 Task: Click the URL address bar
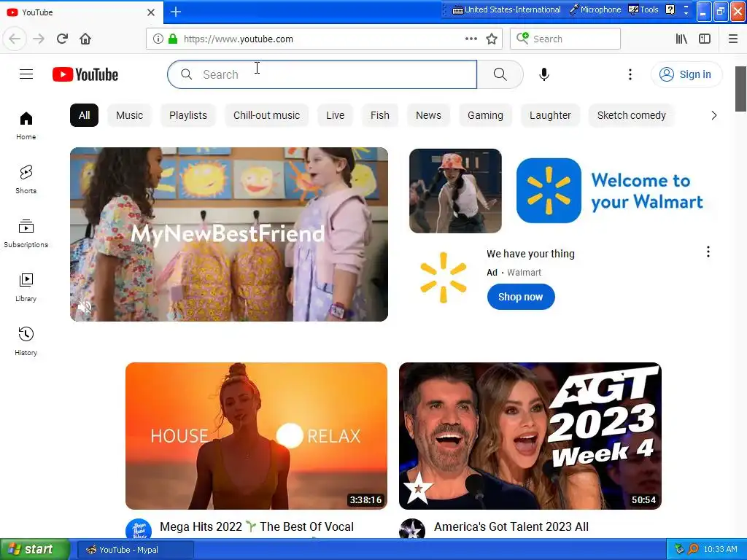pos(324,39)
